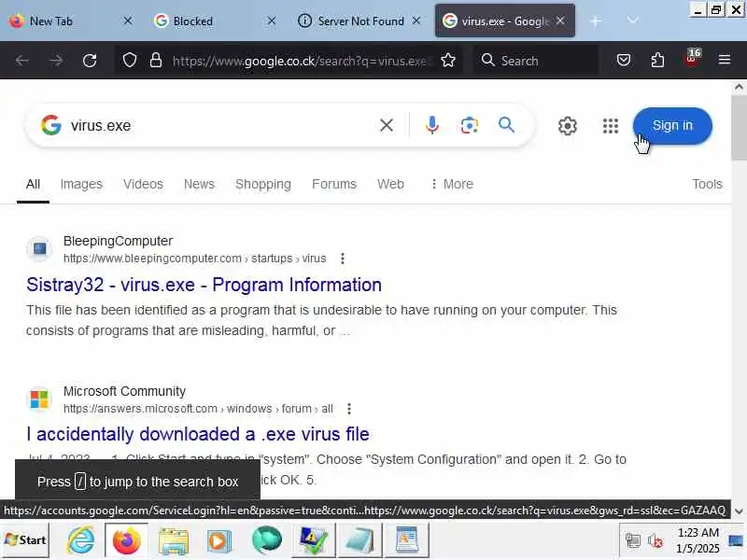Open new tab with plus button
The height and width of the screenshot is (560, 747).
point(596,21)
